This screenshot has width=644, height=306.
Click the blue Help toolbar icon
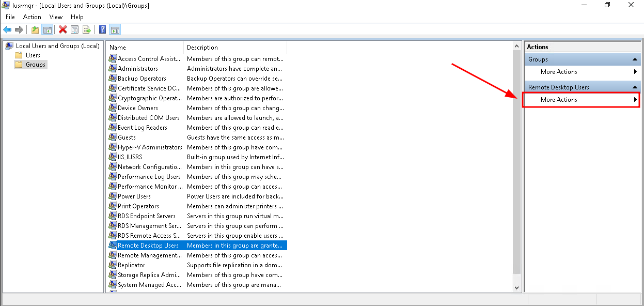click(103, 30)
